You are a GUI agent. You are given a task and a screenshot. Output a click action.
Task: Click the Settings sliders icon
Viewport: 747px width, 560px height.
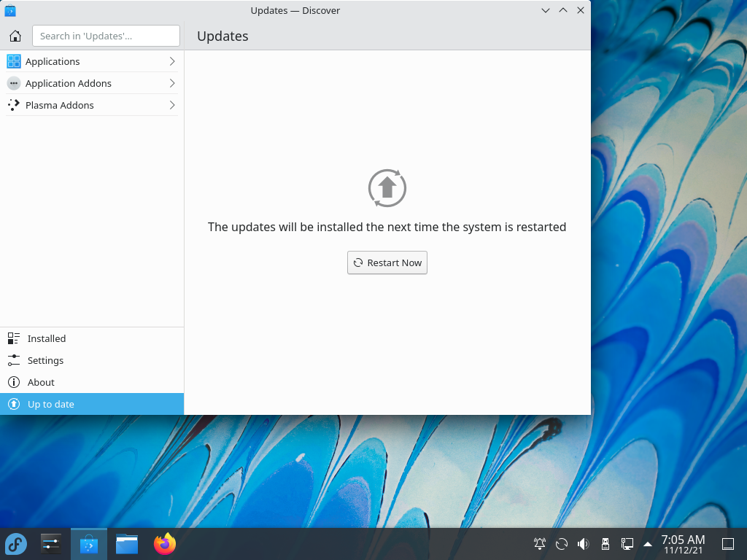coord(14,360)
